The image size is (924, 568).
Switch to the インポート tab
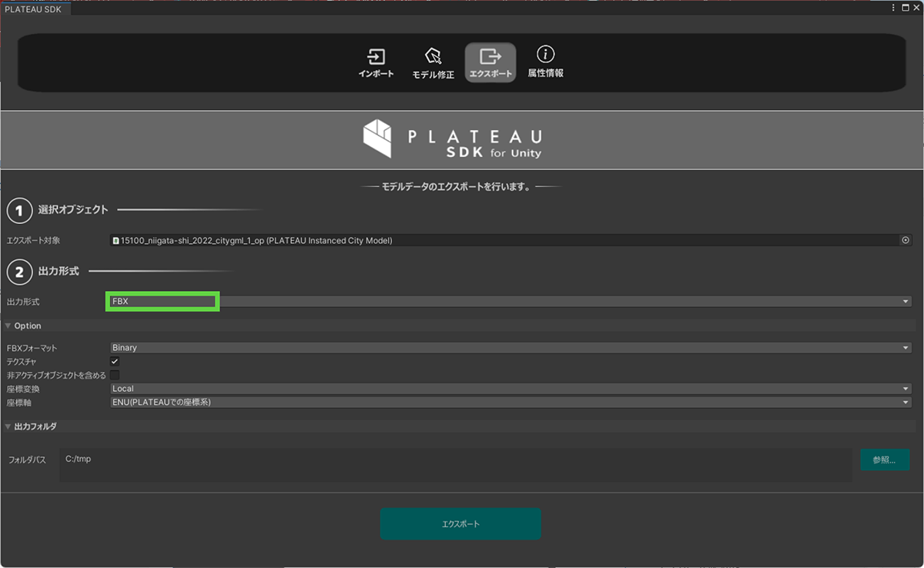coord(376,63)
